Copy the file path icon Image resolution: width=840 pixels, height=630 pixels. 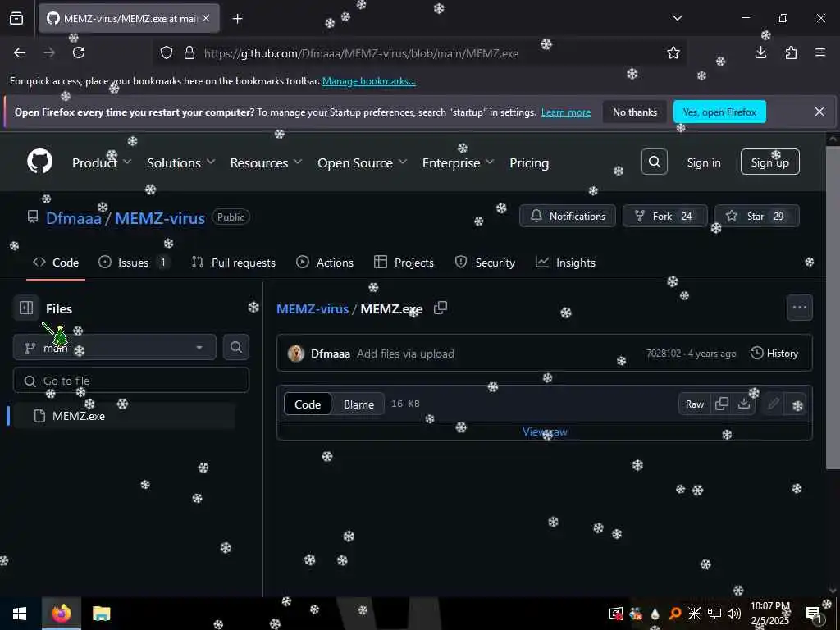[x=441, y=308]
